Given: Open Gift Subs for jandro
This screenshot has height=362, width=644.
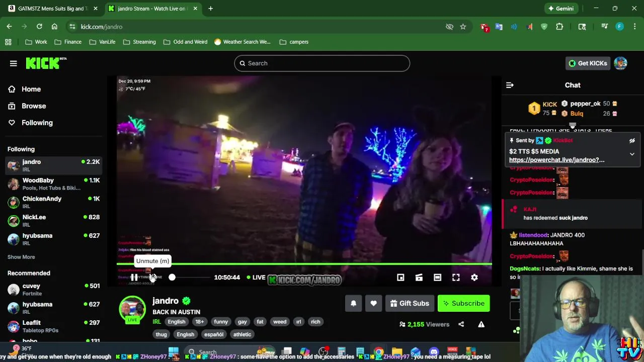Looking at the screenshot, I should click(410, 303).
